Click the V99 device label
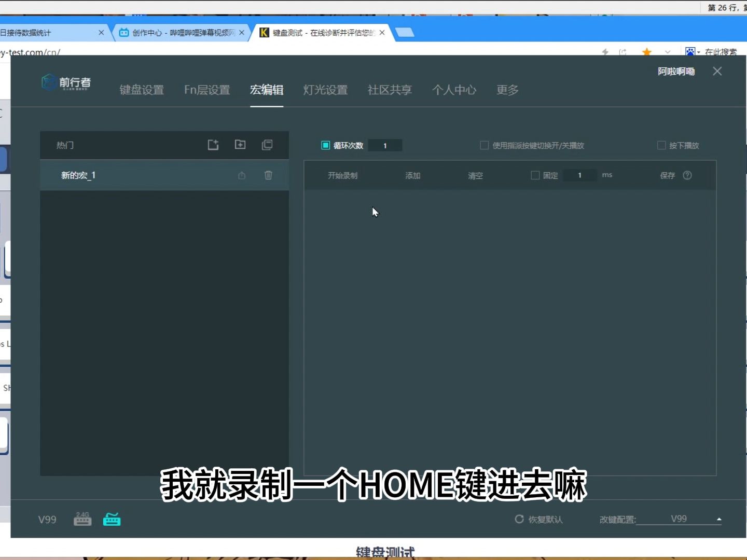 coord(47,520)
